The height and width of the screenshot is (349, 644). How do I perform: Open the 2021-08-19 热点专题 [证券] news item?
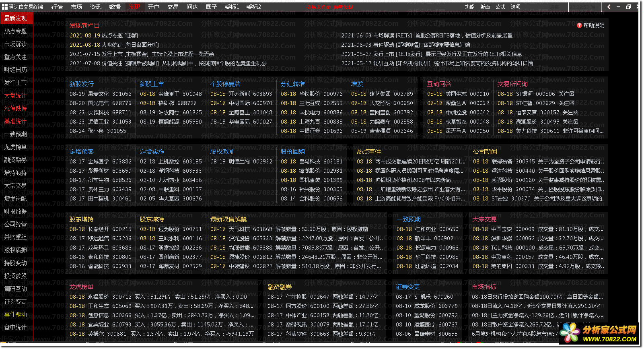pyautogui.click(x=104, y=35)
